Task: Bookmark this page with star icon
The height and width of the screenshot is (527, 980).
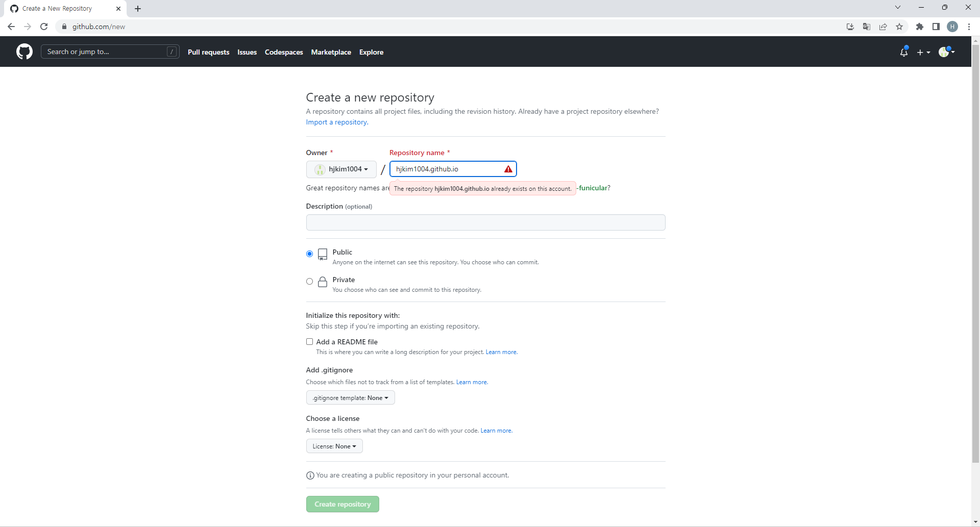Action: (x=899, y=27)
